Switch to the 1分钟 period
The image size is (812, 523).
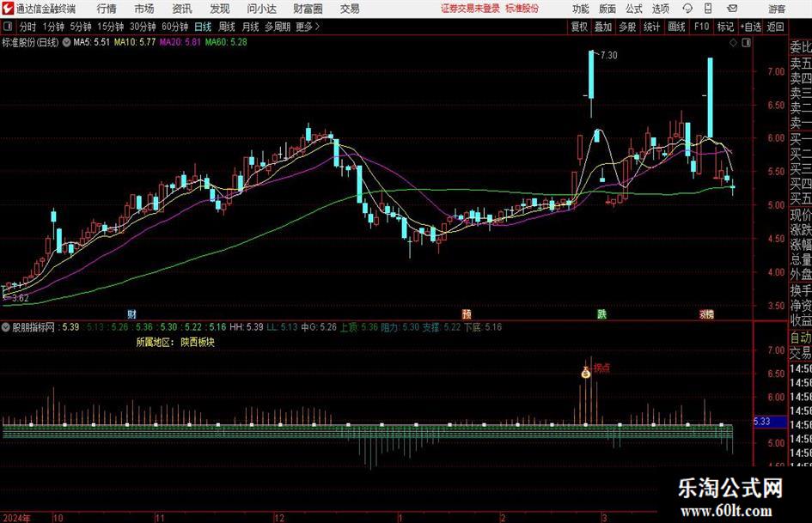coord(52,27)
